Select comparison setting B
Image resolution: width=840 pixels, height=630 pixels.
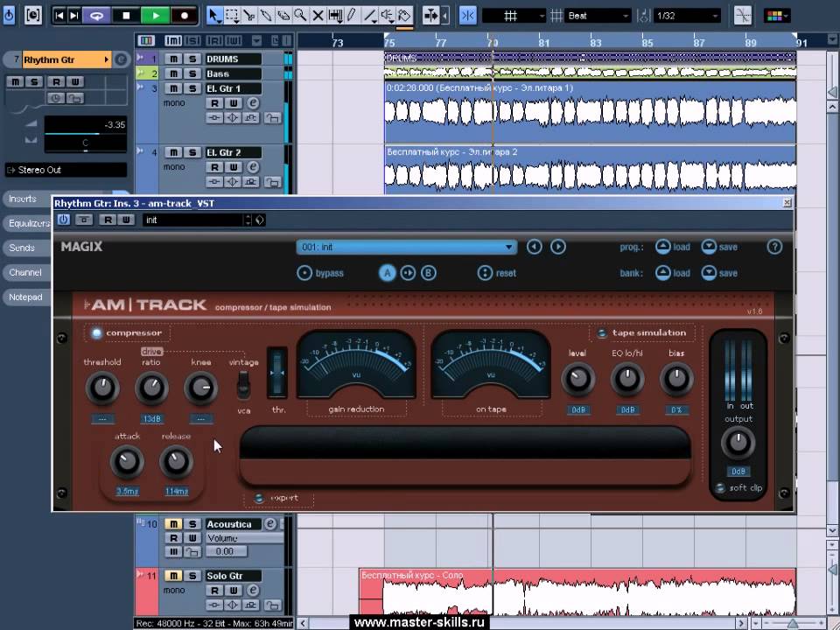point(428,273)
